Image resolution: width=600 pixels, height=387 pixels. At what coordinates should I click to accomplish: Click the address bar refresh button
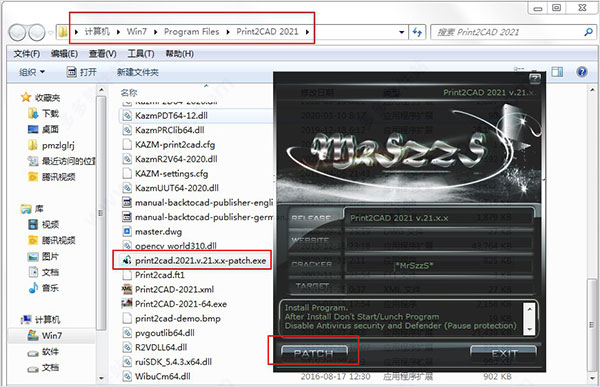417,32
